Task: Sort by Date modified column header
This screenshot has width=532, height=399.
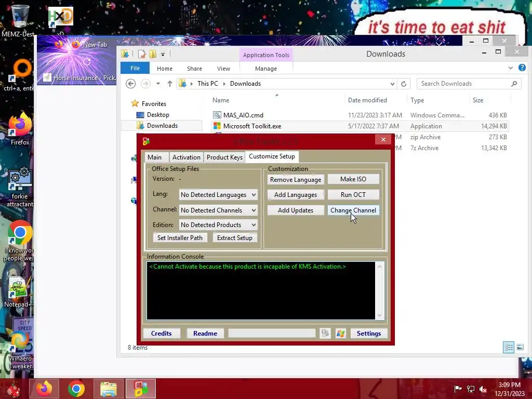Action: pyautogui.click(x=367, y=100)
